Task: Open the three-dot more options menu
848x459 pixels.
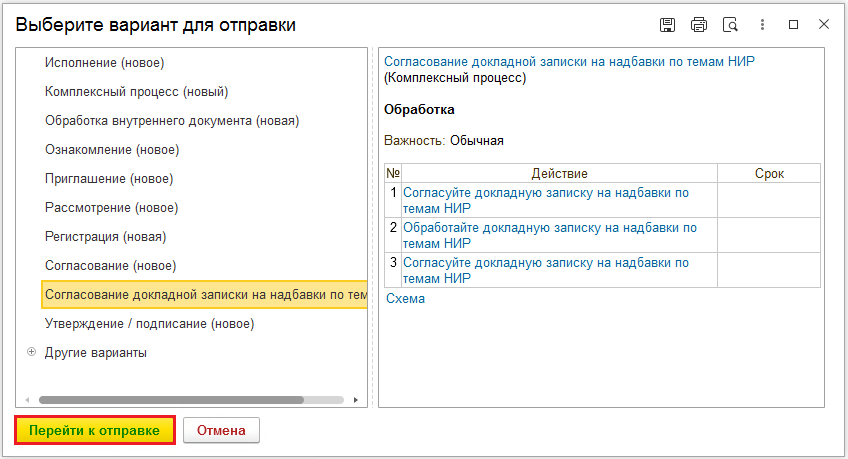Action: (x=762, y=25)
